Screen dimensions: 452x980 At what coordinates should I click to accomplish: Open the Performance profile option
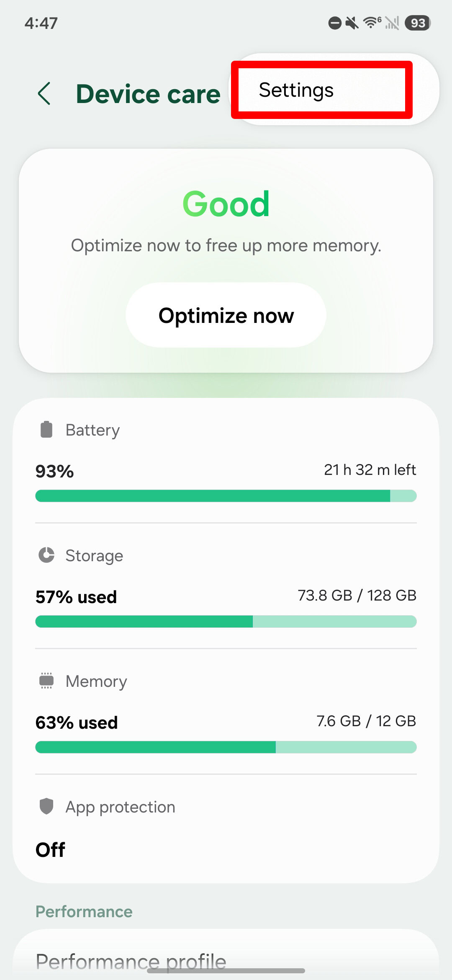[x=131, y=961]
